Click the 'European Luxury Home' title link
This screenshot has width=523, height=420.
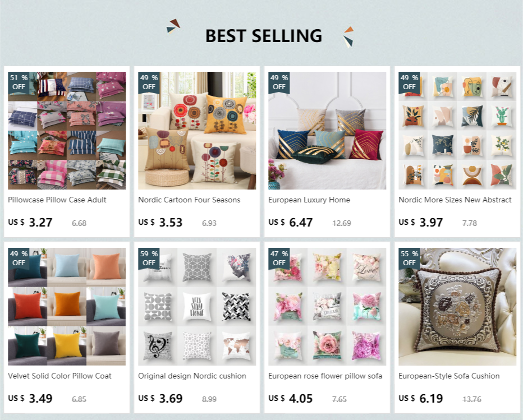(x=309, y=200)
